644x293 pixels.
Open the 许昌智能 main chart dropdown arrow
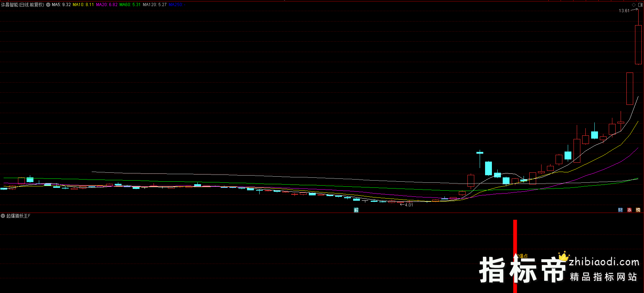tap(48, 5)
